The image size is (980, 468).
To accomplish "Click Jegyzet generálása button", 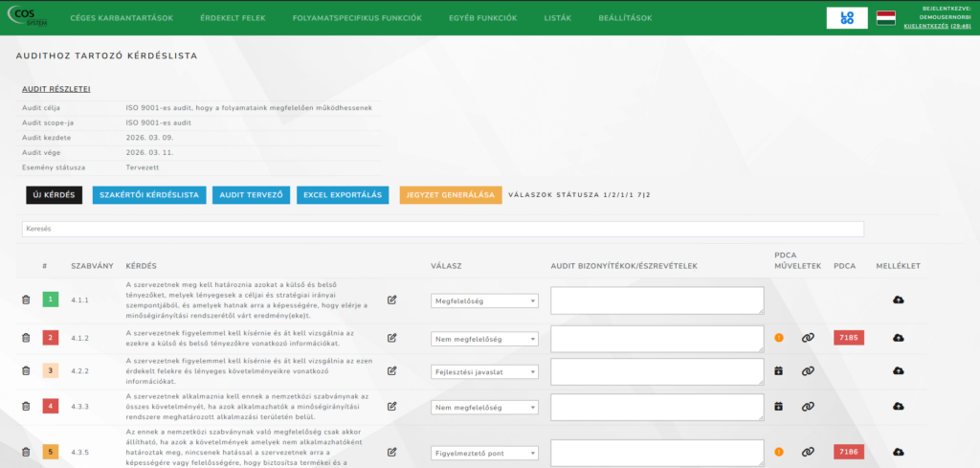I will pos(451,195).
